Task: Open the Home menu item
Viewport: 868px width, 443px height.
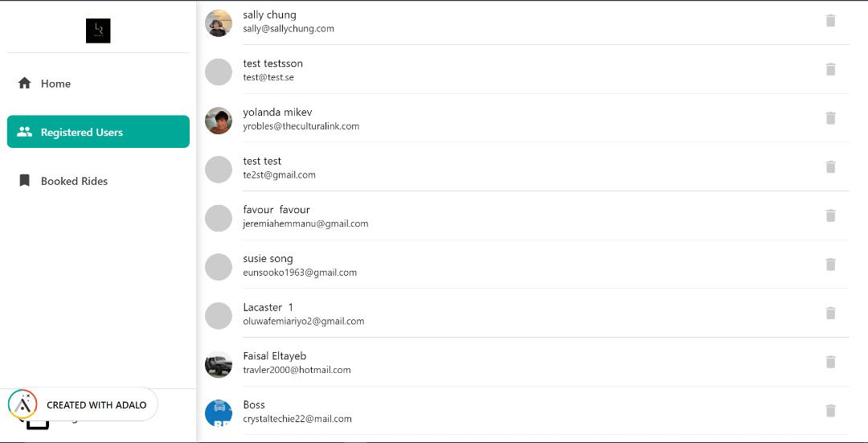Action: pos(55,84)
